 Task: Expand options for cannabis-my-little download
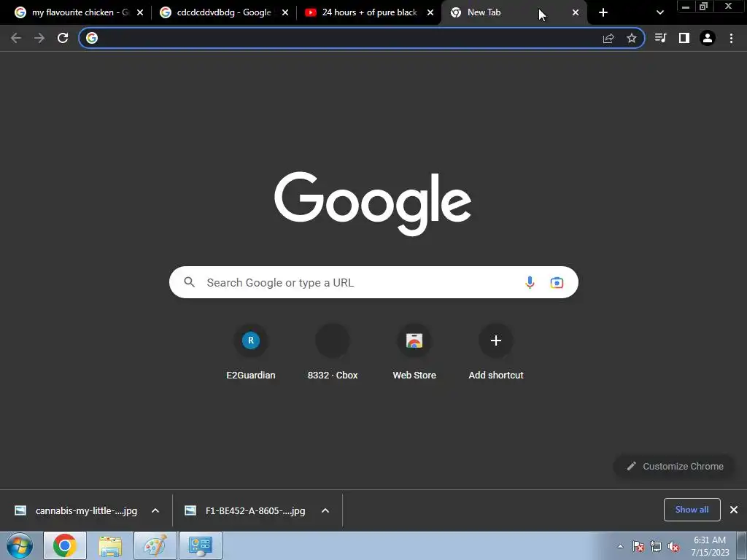[155, 510]
